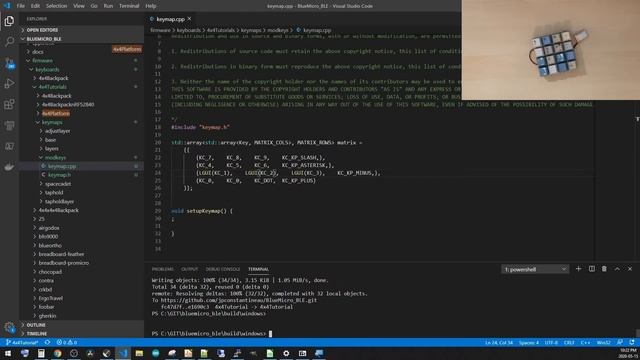The height and width of the screenshot is (360, 640).
Task: Open keymap.h in the file tree
Action: coord(59,175)
